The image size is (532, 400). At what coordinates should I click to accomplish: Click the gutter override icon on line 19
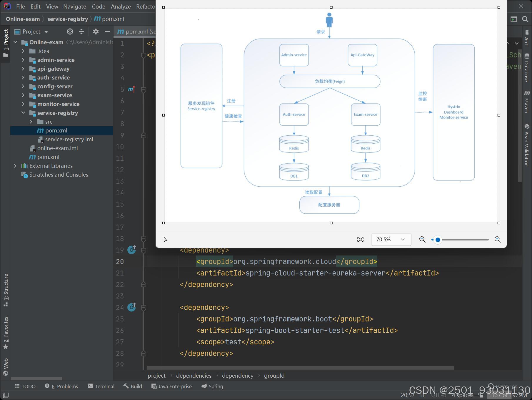(x=132, y=250)
